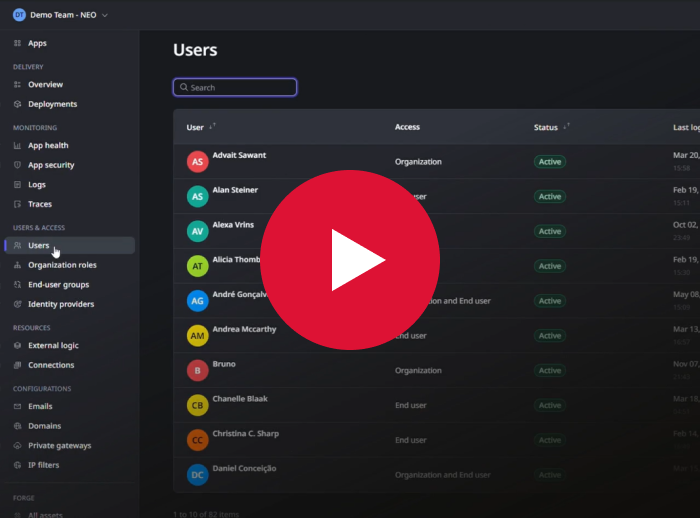This screenshot has height=518, width=700.
Task: Open user Daniel Conceição
Action: (244, 468)
